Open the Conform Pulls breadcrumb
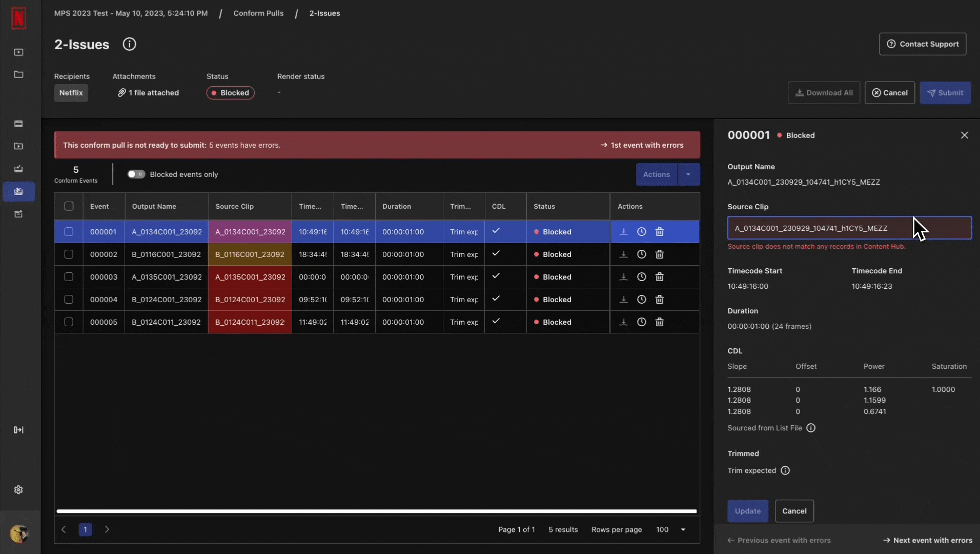 [258, 13]
